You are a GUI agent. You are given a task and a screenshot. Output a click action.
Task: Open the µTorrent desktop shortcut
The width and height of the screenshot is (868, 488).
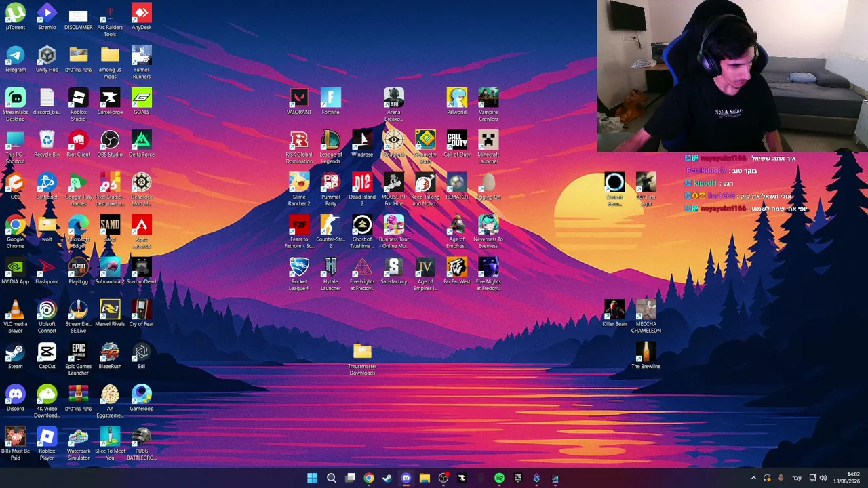15,18
